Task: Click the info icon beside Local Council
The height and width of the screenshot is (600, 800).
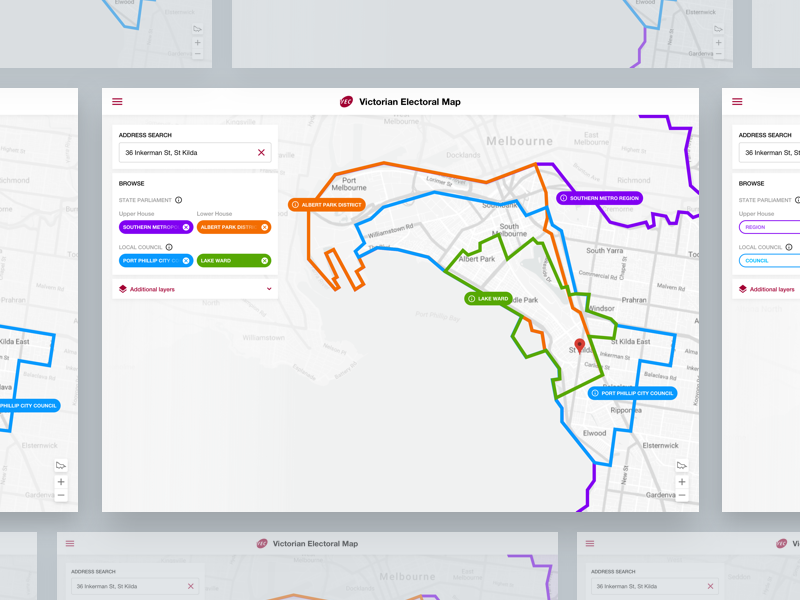Action: (168, 246)
